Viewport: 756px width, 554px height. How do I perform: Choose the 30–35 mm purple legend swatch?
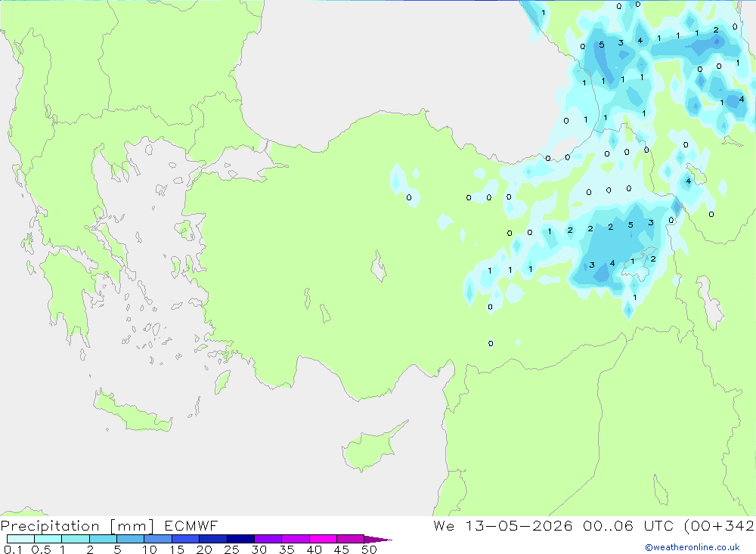tap(268, 539)
